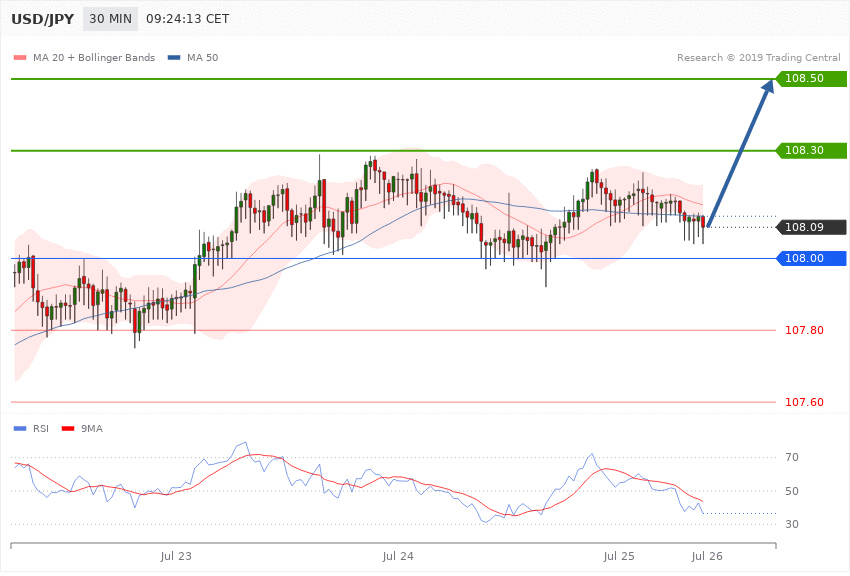
Task: Click the Jul 25 date label
Action: click(x=619, y=556)
